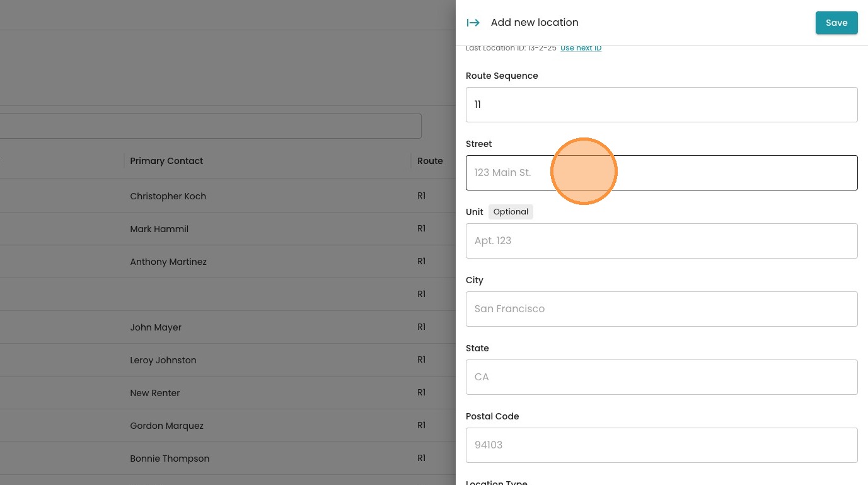Open the Anthony Martinez row

coord(168,262)
